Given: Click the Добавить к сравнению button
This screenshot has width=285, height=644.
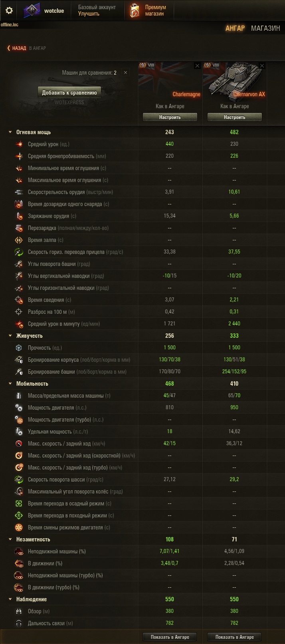Looking at the screenshot, I should coord(69,93).
